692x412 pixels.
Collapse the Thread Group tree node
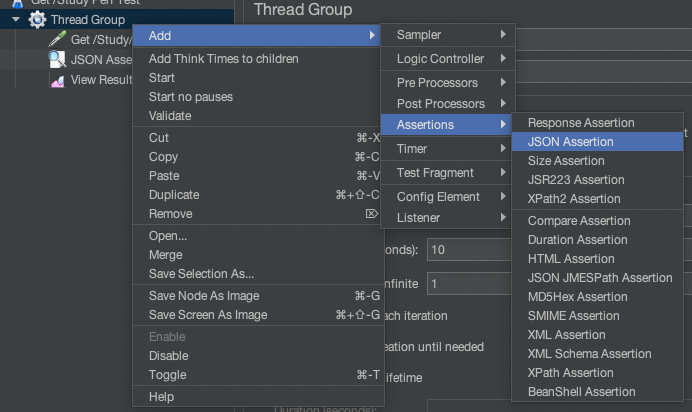tap(15, 19)
